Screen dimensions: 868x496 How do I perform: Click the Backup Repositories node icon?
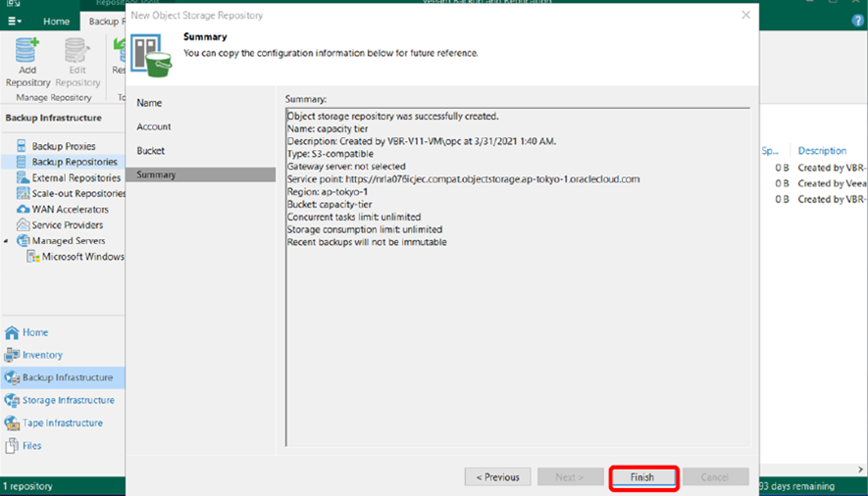(x=21, y=162)
